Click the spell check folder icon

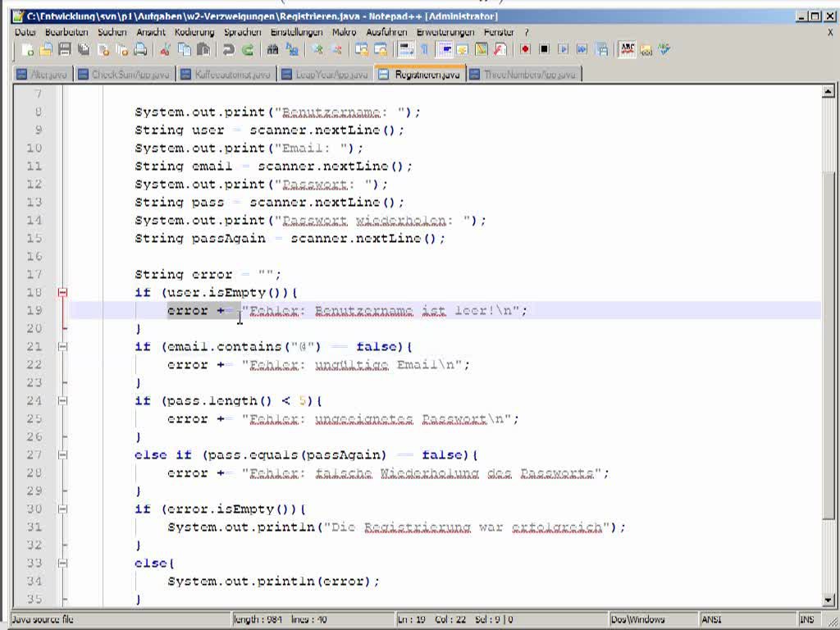point(646,50)
